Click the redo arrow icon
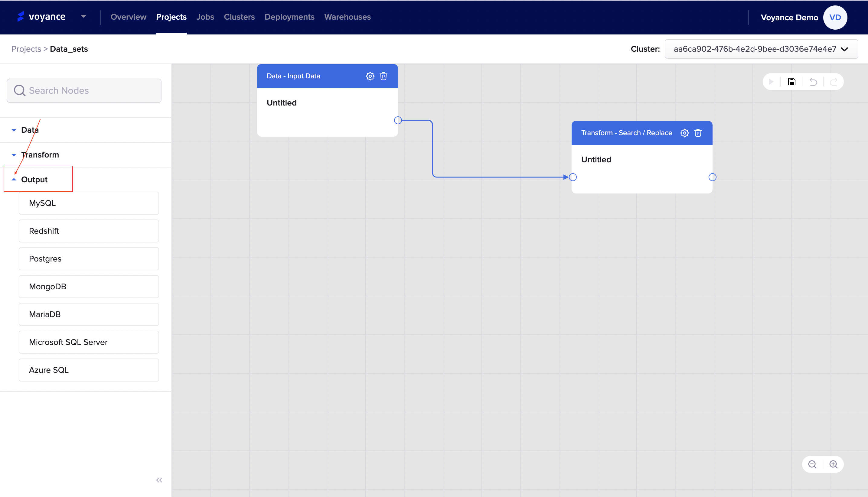Screen dimensions: 868x497 click(834, 82)
